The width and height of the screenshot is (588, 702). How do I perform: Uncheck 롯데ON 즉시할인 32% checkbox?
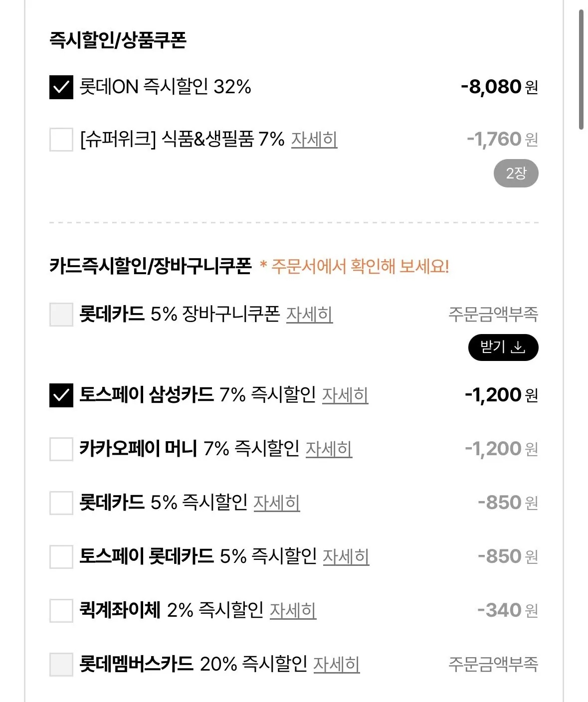pos(61,87)
